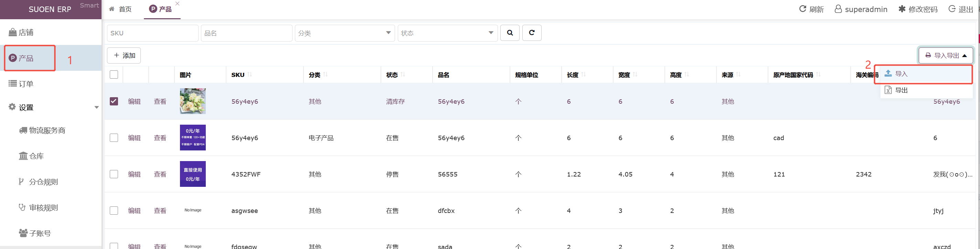Viewport: 980px width, 249px height.
Task: Click the 导入 upload icon
Action: (x=888, y=73)
